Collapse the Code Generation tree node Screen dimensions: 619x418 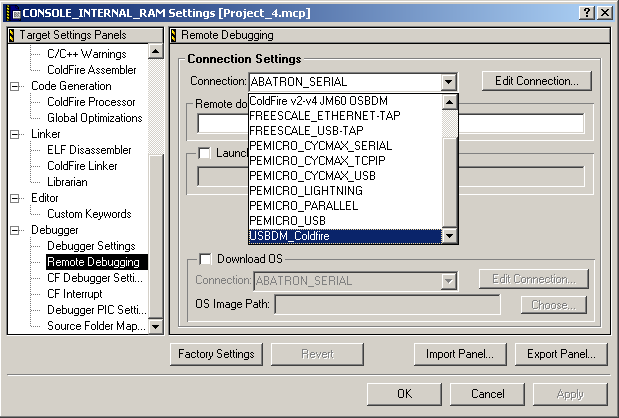click(x=15, y=86)
